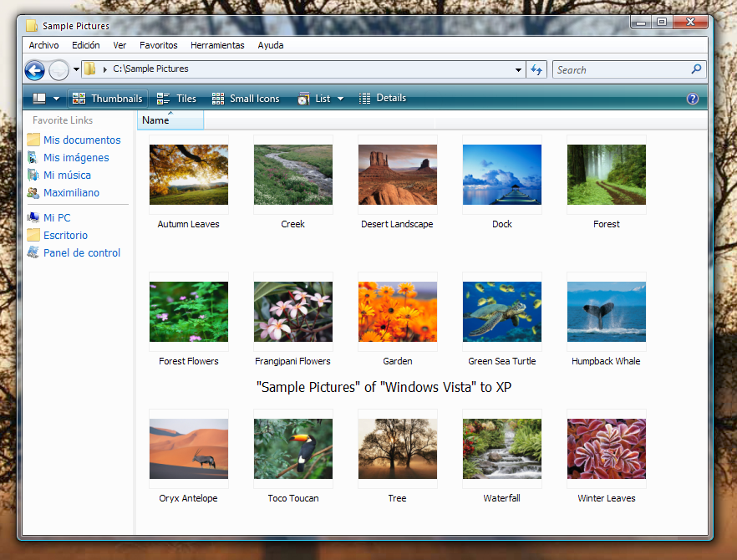
Task: Select the Small Icons view
Action: [245, 98]
